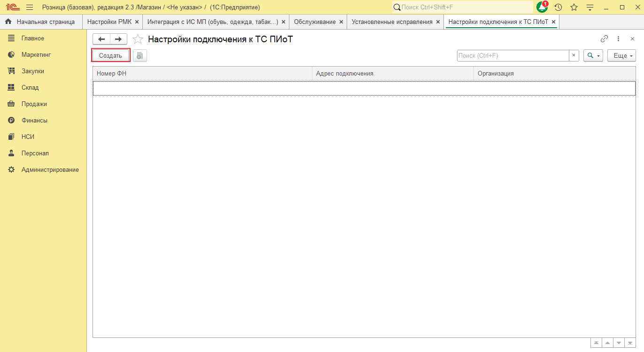
Task: Sort by the Номер ФН column header
Action: coord(202,74)
